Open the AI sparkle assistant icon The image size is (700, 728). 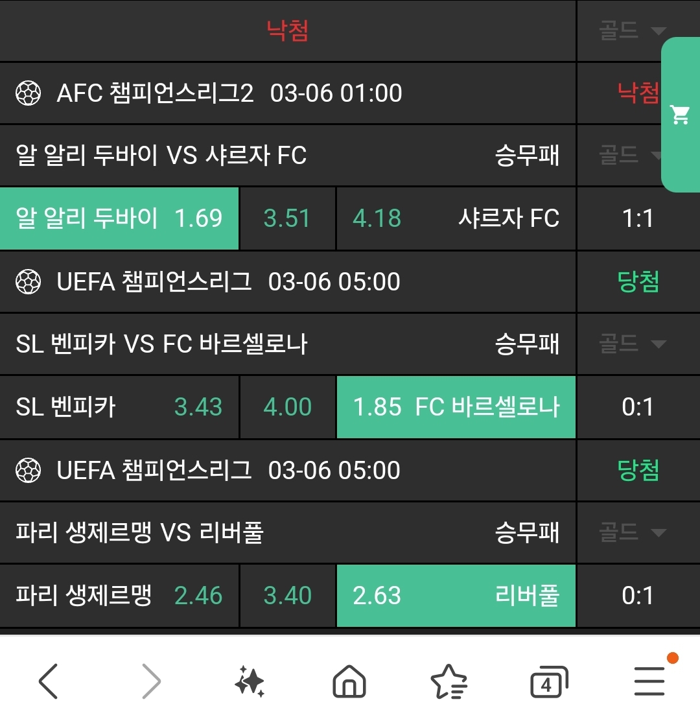tap(250, 681)
